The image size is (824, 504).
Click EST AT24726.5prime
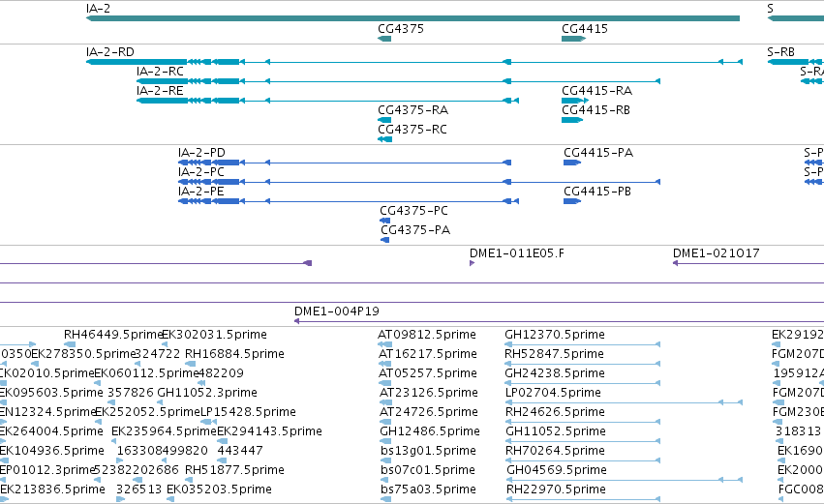click(429, 413)
